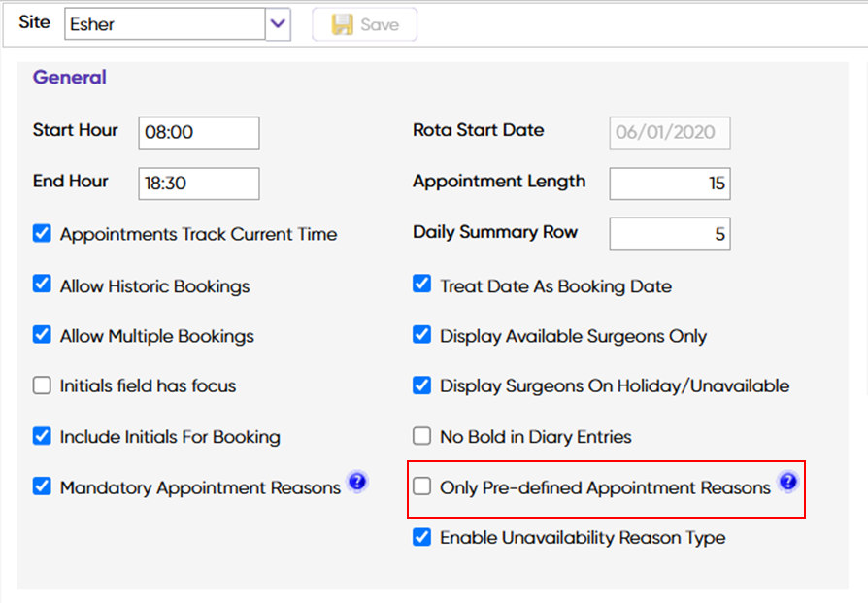Click help icon beside Mandatory Appointment Reasons
The image size is (868, 603).
click(x=357, y=482)
